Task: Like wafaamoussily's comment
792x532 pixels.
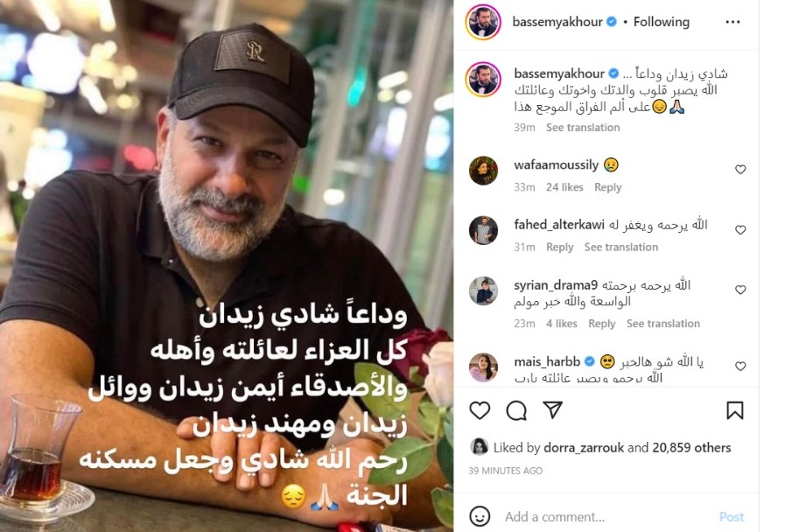Action: [740, 169]
